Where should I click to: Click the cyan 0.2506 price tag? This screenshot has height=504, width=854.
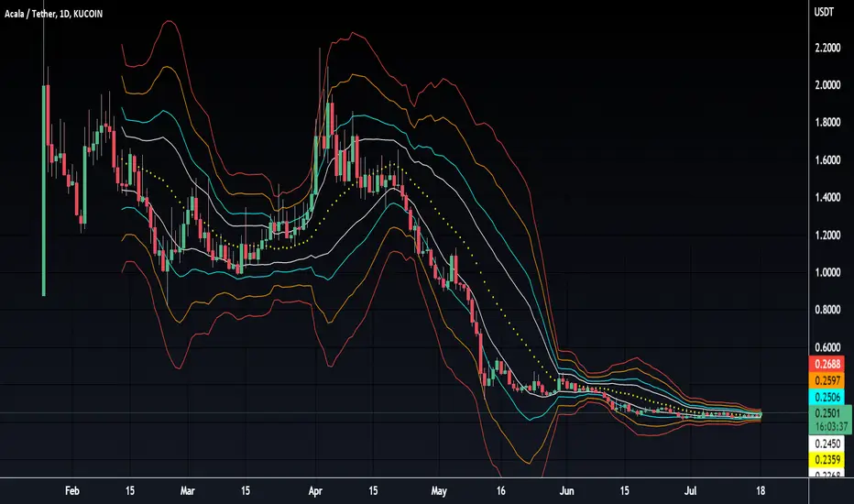[x=827, y=397]
